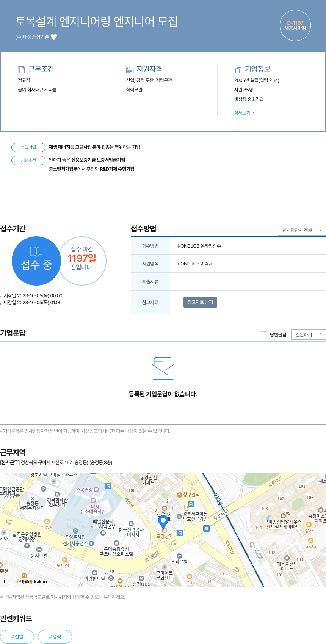
Task: Click the 시작일 2023-10-05(목) 00:00 text
Action: (33, 296)
